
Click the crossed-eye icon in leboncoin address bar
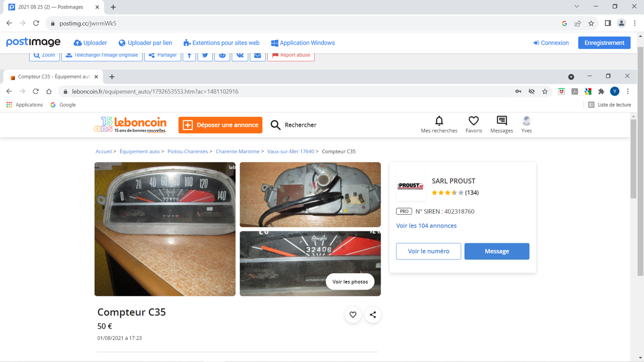pyautogui.click(x=531, y=92)
